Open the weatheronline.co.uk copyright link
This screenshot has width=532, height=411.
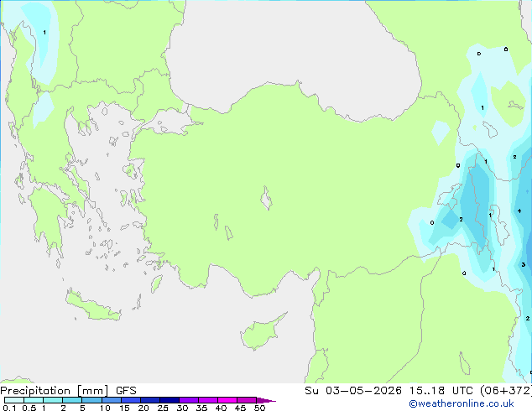462,403
